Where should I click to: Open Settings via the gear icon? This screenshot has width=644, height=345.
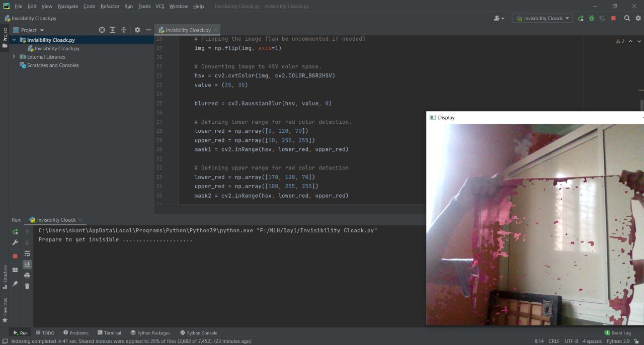[638, 18]
